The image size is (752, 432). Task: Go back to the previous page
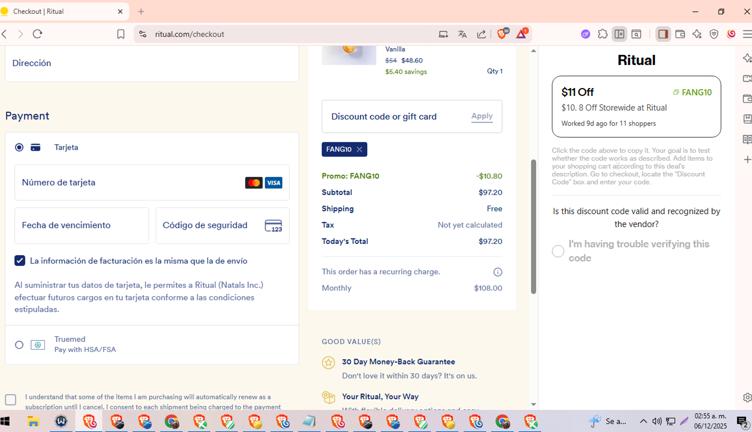coord(4,34)
